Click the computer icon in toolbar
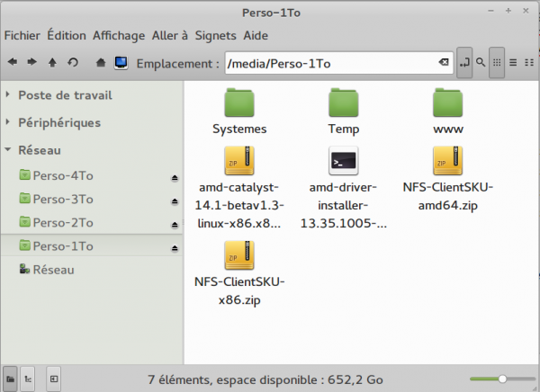The height and width of the screenshot is (392, 540). pos(120,63)
